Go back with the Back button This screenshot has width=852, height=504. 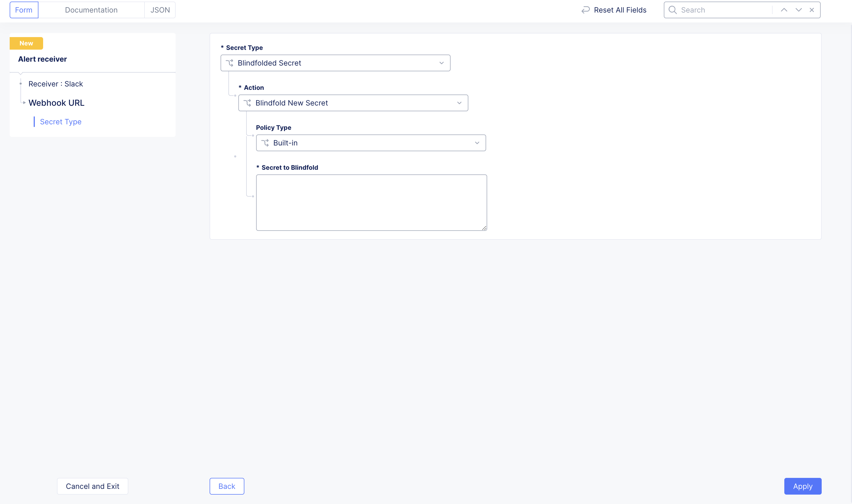point(226,486)
